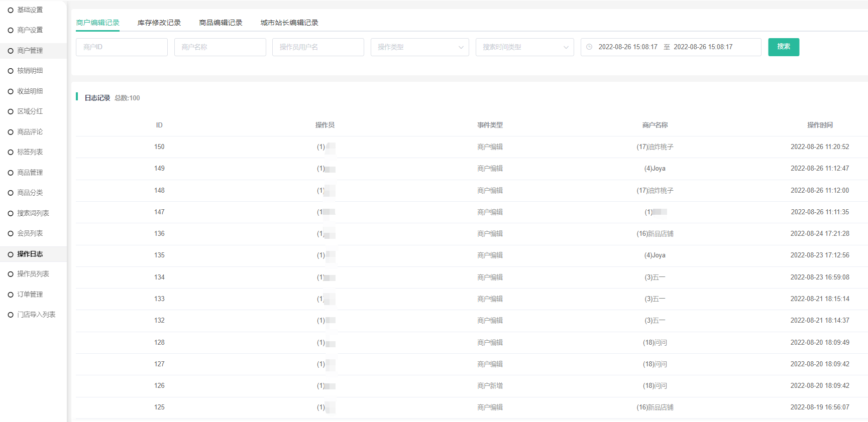Image resolution: width=868 pixels, height=422 pixels.
Task: Switch to the 库存修改记录 tab
Action: tap(159, 23)
